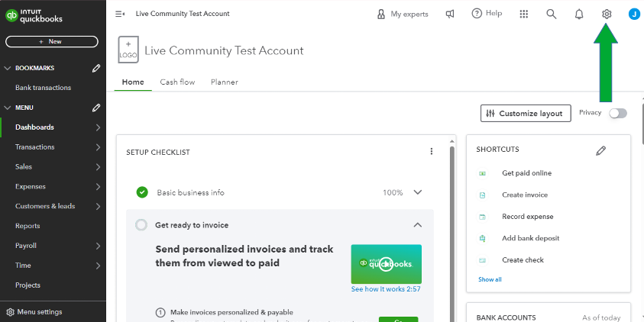
Task: Click the Customize layout button
Action: (526, 114)
